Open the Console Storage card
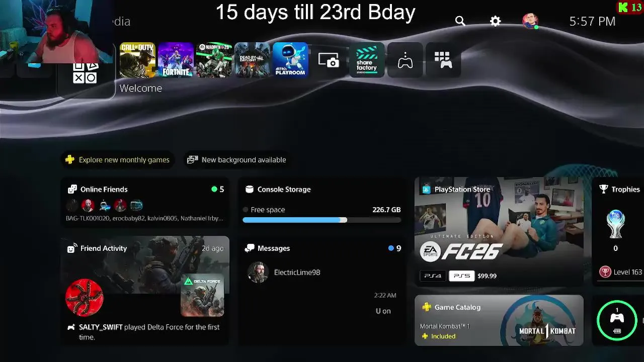 tap(321, 203)
